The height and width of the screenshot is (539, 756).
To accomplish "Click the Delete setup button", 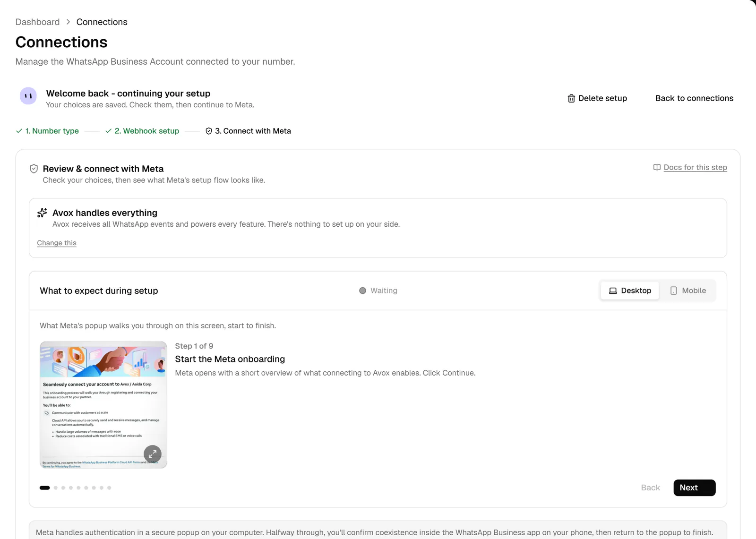I will point(597,98).
